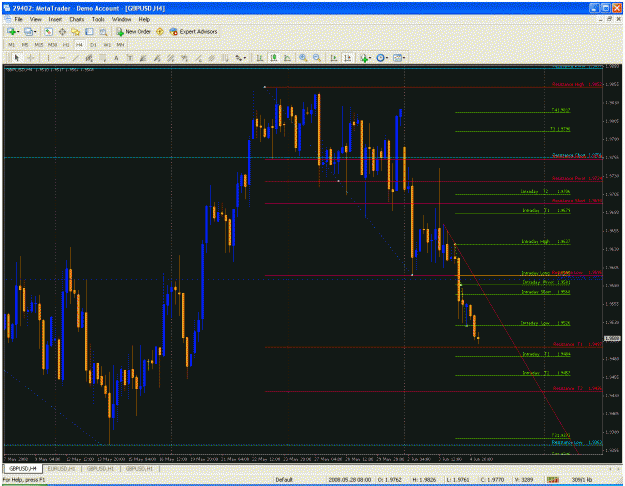
Task: Select the H4 timeframe button
Action: (79, 45)
